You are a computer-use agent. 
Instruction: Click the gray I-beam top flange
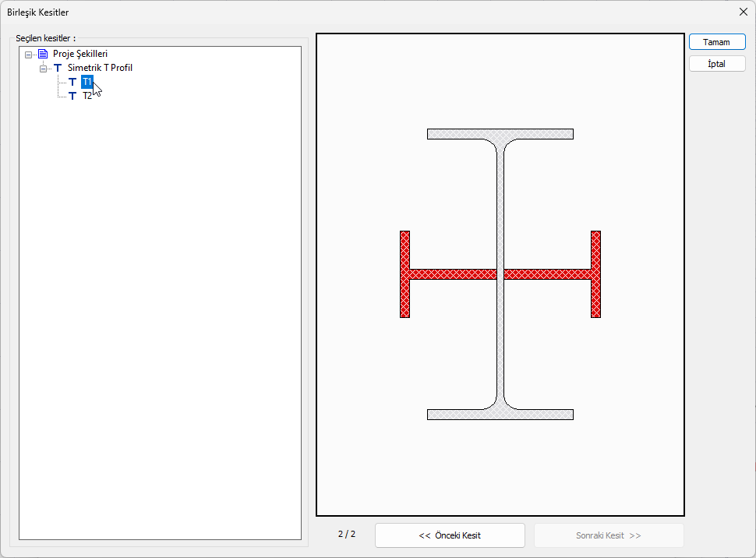(500, 133)
